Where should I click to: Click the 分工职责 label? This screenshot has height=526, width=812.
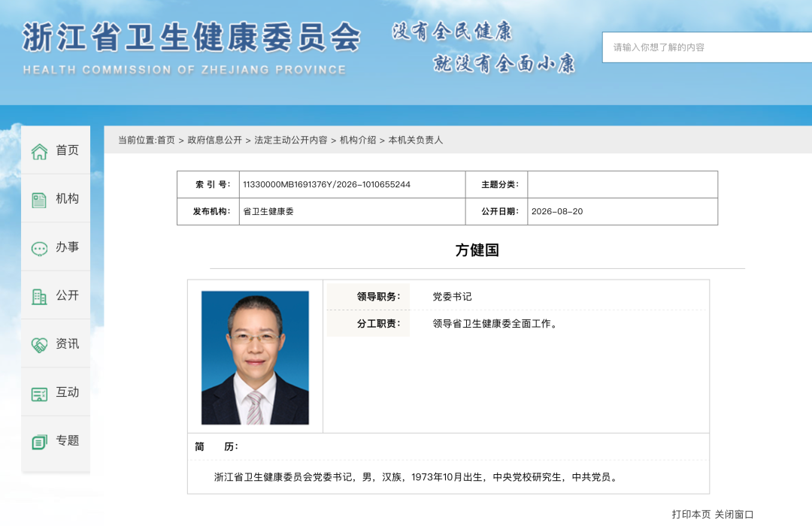point(378,324)
